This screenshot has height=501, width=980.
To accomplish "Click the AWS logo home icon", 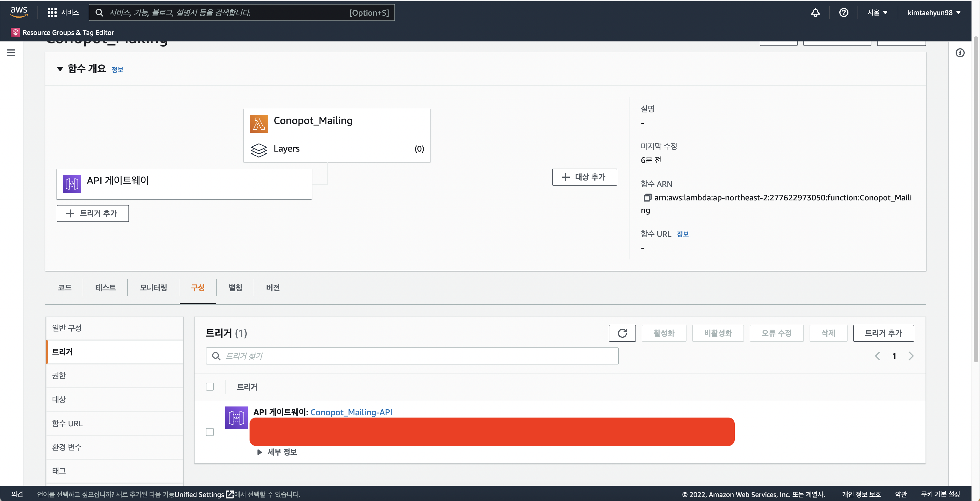I will tap(19, 12).
